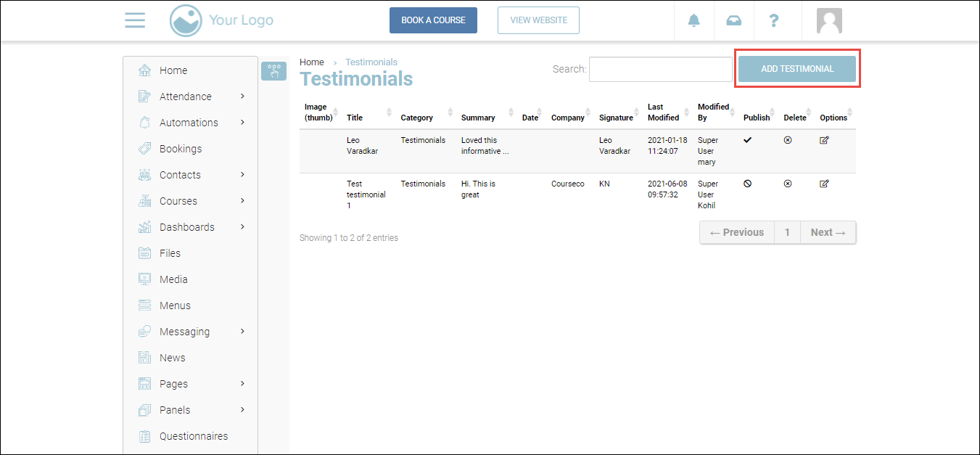The height and width of the screenshot is (455, 980).
Task: Click edit icon for Leo Varadkar testimonial
Action: point(824,140)
